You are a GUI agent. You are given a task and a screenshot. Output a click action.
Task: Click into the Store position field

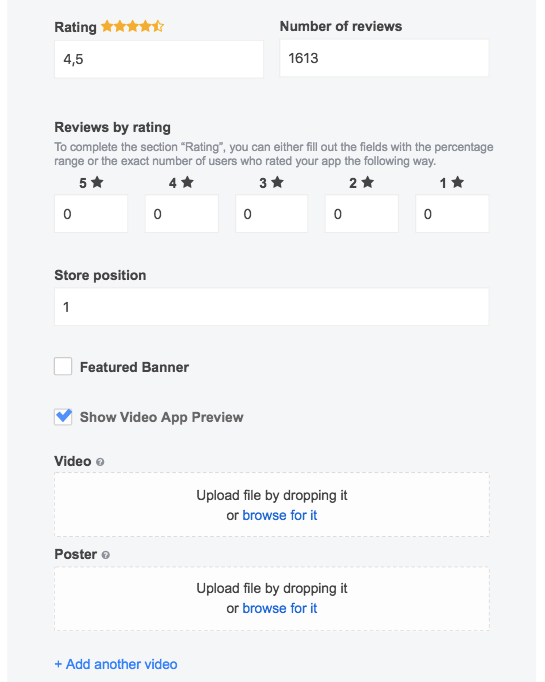[271, 307]
